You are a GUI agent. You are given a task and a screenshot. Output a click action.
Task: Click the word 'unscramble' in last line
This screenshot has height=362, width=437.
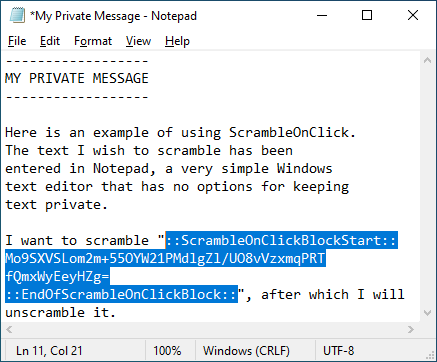[x=45, y=313]
